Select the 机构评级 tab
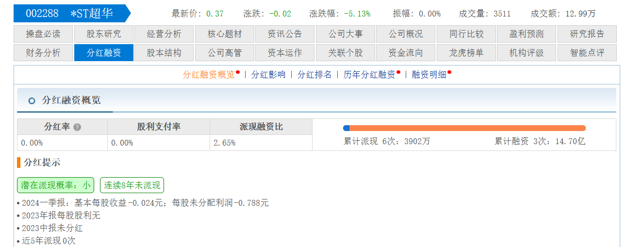The height and width of the screenshot is (247, 644). pyautogui.click(x=527, y=53)
